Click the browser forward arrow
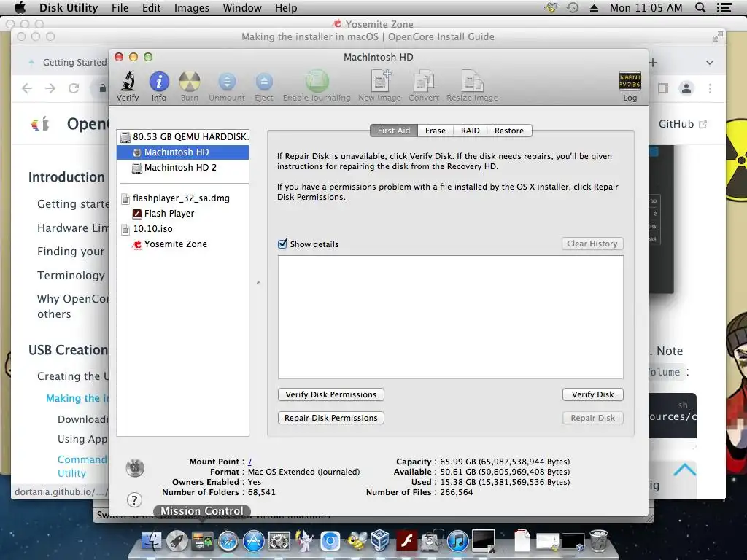 pos(50,88)
